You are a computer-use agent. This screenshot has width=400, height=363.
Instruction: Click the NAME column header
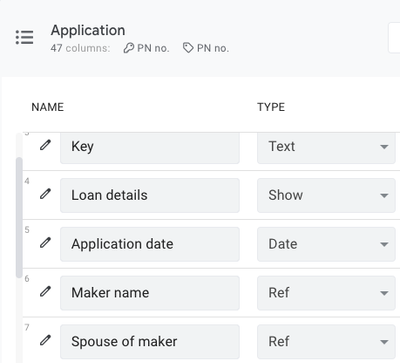[x=47, y=107]
